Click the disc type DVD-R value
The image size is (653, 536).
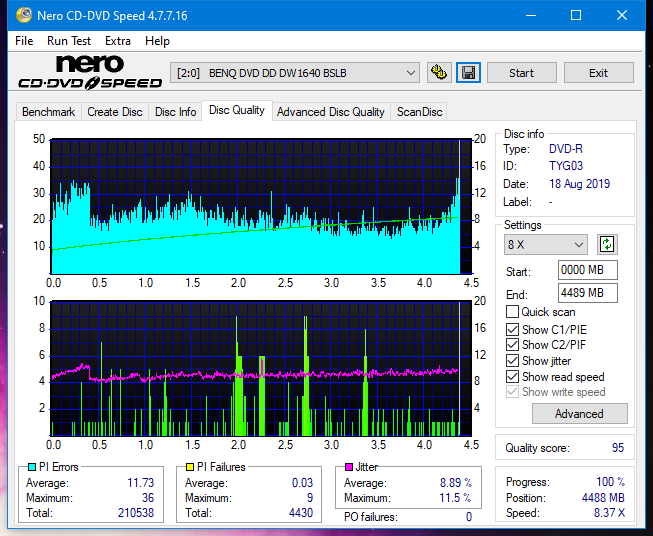pyautogui.click(x=566, y=149)
